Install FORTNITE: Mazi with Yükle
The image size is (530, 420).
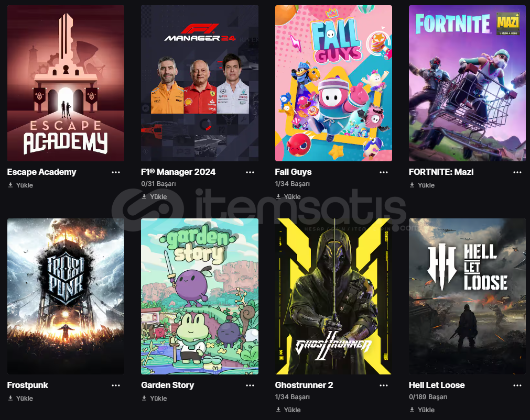(422, 185)
